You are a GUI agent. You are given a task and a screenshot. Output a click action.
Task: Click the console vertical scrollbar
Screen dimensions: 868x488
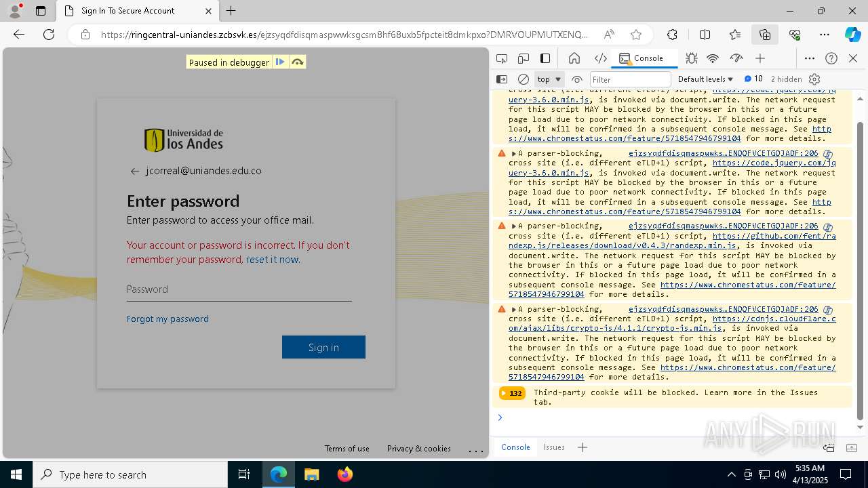click(861, 271)
